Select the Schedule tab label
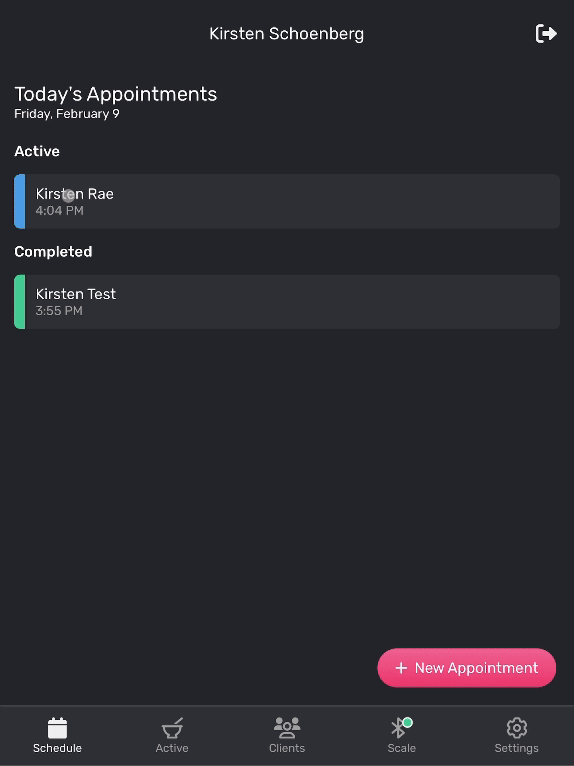 57,748
